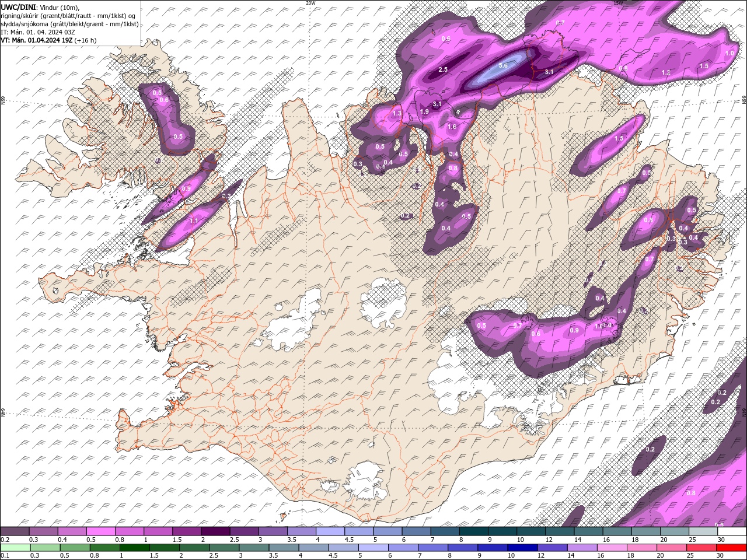Screen dimensions: 747x560
Task: Pick the red-pink 25 swatch in the rain scale
Action: (701, 548)
